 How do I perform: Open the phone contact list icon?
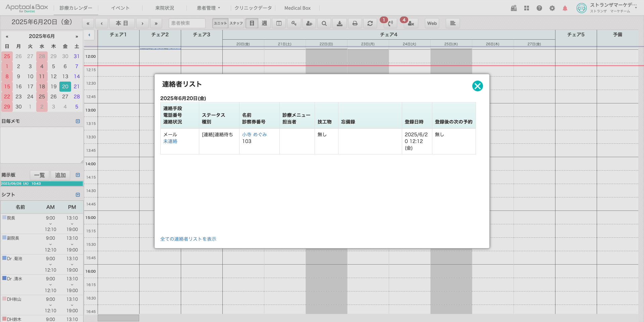[390, 23]
